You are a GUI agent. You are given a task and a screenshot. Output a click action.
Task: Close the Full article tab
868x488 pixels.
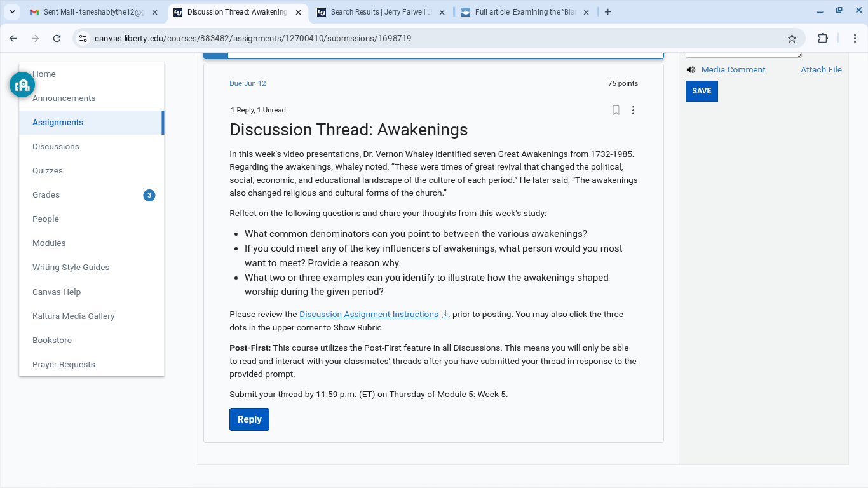pos(586,12)
